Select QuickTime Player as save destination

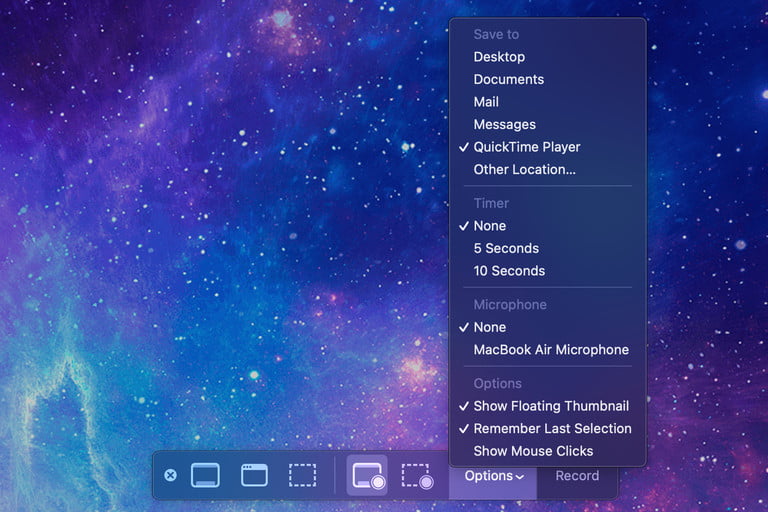pos(526,147)
